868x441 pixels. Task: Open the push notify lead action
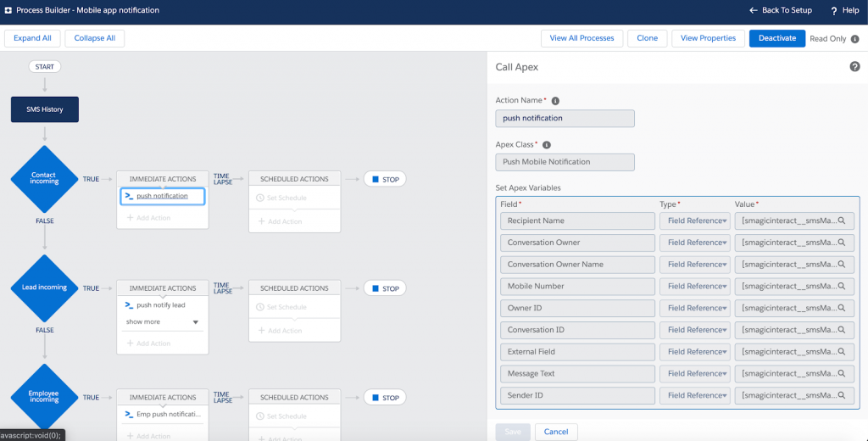[x=160, y=304]
